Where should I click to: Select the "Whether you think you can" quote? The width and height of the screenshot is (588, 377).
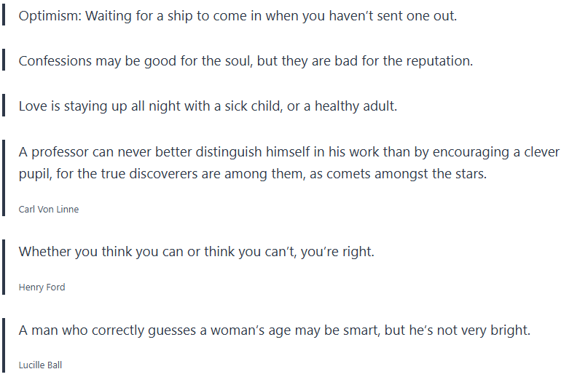pos(196,251)
